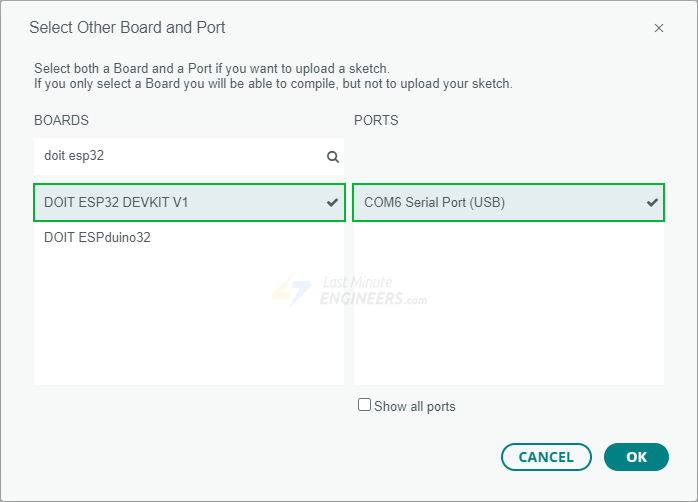Click the 'Show all ports' label text
This screenshot has width=698, height=502.
click(415, 406)
